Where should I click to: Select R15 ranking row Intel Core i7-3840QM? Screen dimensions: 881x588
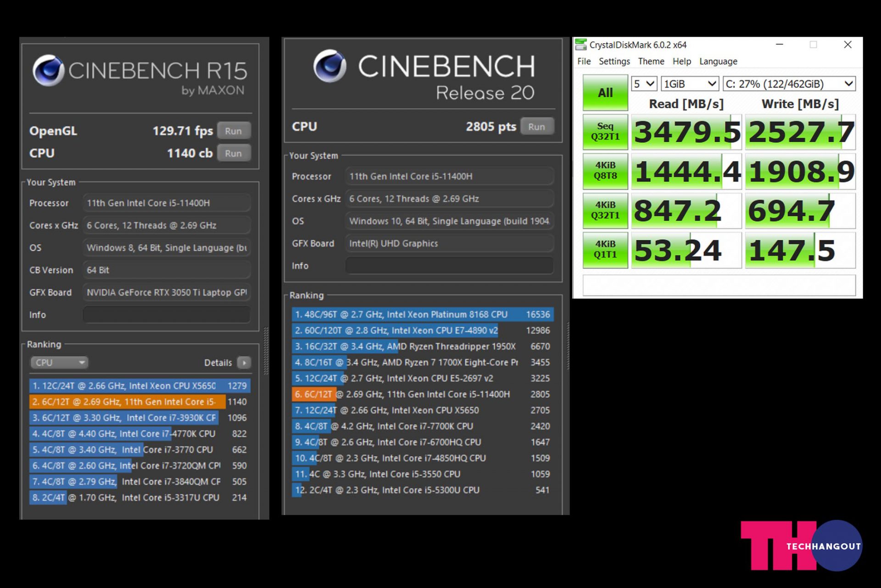[x=139, y=482]
